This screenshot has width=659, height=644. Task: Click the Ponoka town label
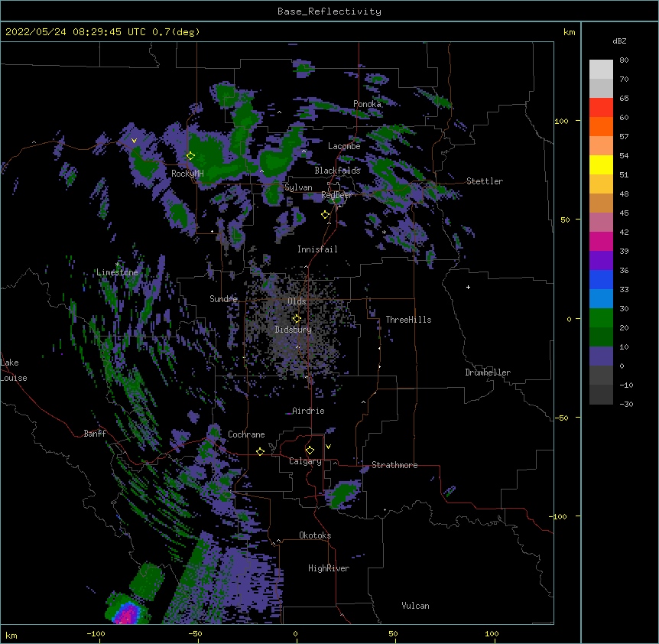point(367,104)
